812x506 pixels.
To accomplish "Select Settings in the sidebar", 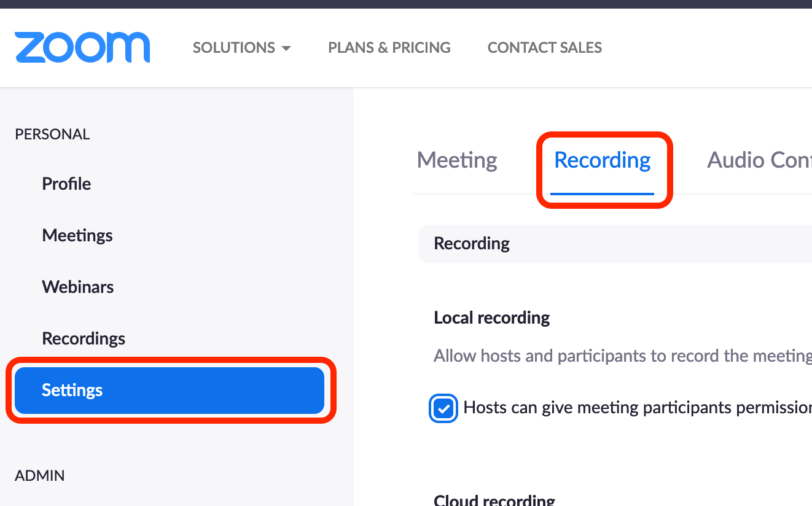I will (170, 391).
